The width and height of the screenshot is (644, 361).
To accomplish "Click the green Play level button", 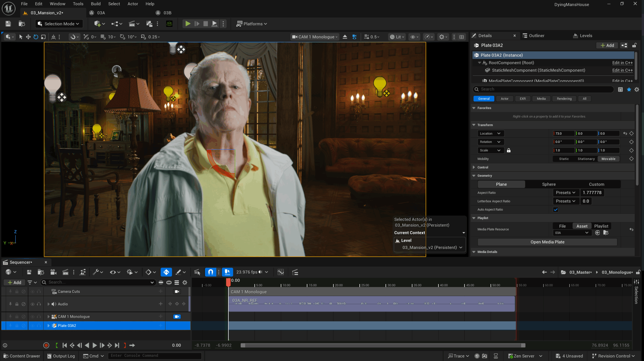I will click(x=188, y=24).
